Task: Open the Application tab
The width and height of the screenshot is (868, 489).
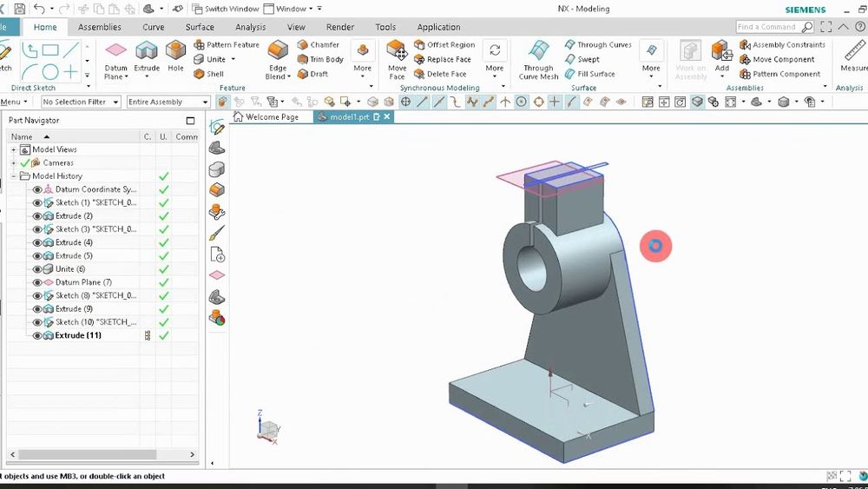Action: click(438, 27)
